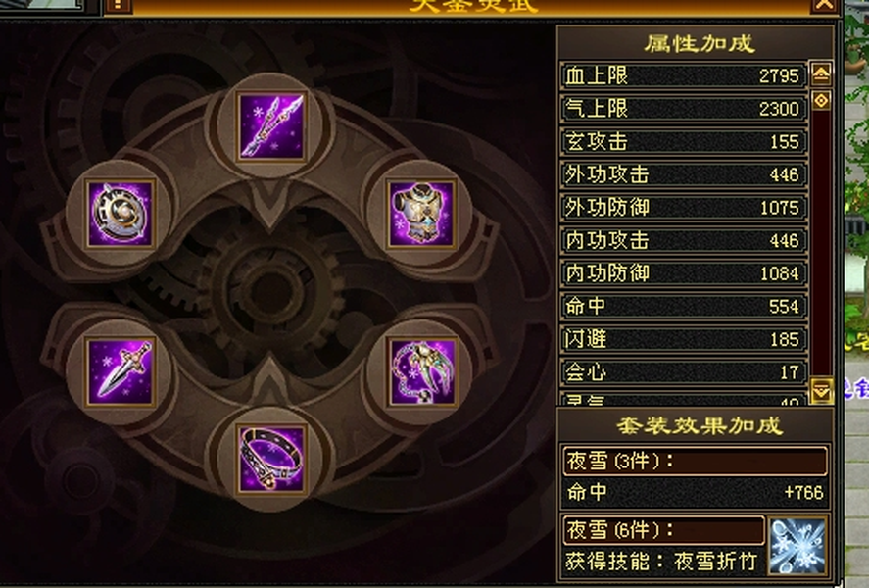Select the 夜雪 (6件) set bonus header

tap(663, 530)
